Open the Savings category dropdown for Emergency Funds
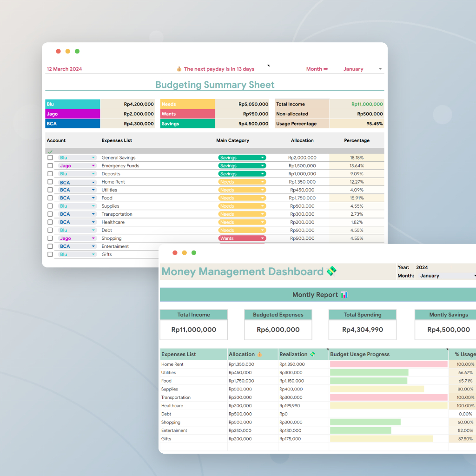This screenshot has width=476, height=476. (x=263, y=165)
